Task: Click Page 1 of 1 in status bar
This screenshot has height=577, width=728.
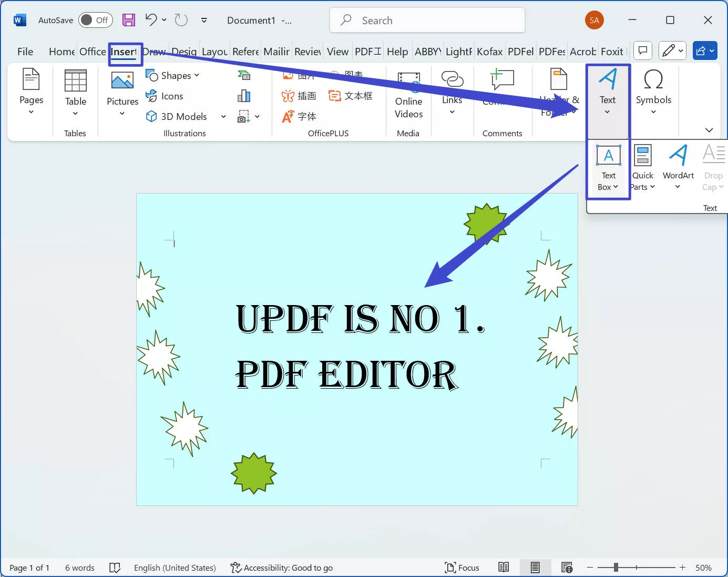Action: 29,568
